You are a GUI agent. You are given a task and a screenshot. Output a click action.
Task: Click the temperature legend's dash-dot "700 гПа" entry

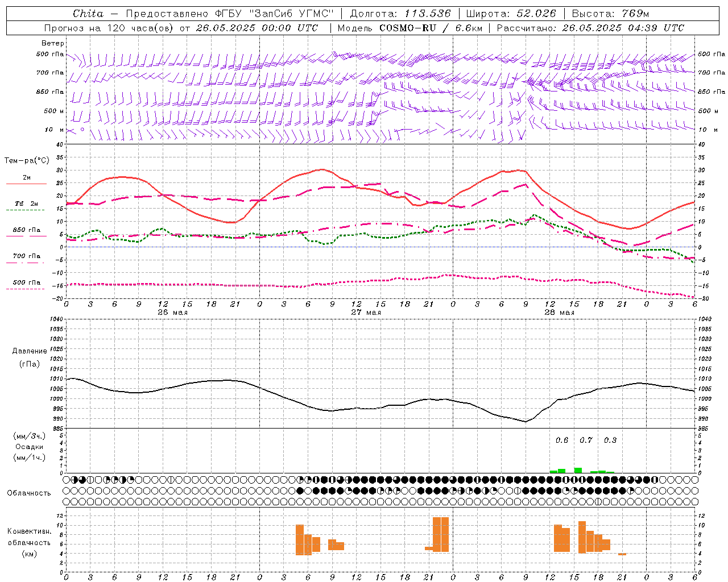[x=26, y=258]
